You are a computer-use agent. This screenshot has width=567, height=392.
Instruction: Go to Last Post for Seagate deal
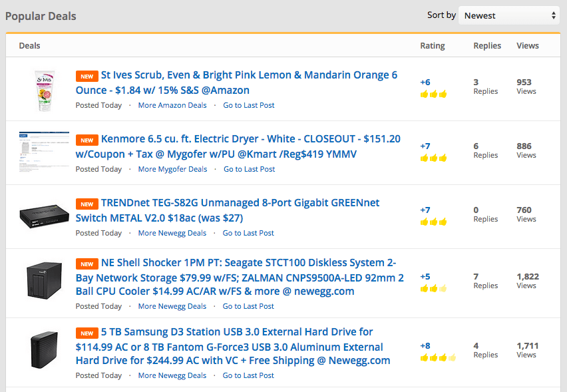248,306
